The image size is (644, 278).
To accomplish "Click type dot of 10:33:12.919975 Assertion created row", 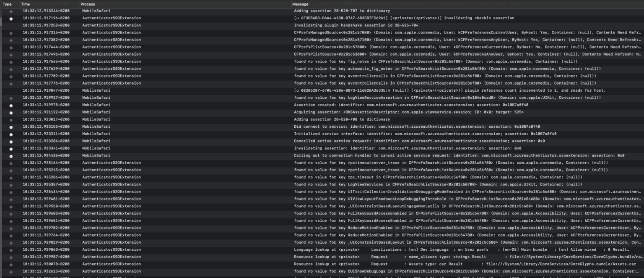I will click(x=11, y=105).
